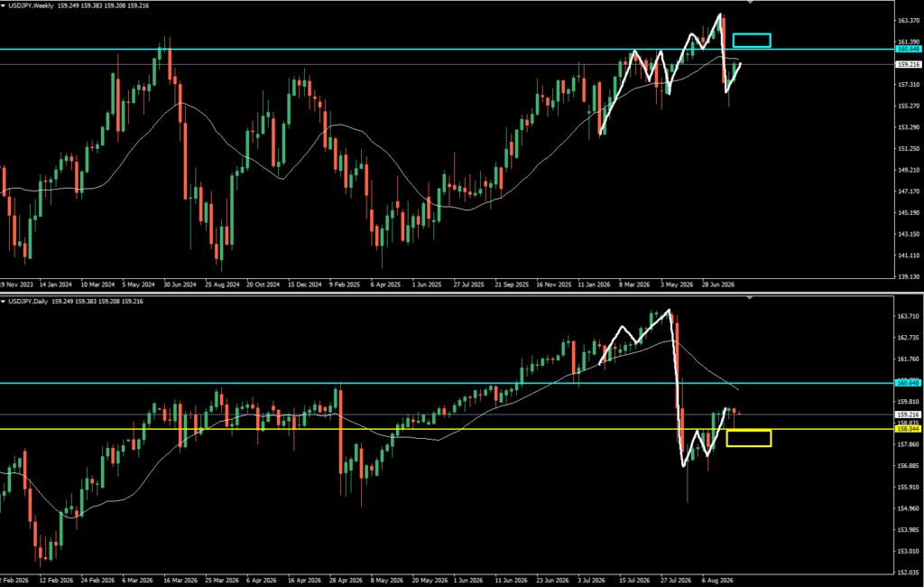This screenshot has height=587, width=924.
Task: Click the 152.035 level on Daily price scale
Action: click(x=908, y=573)
